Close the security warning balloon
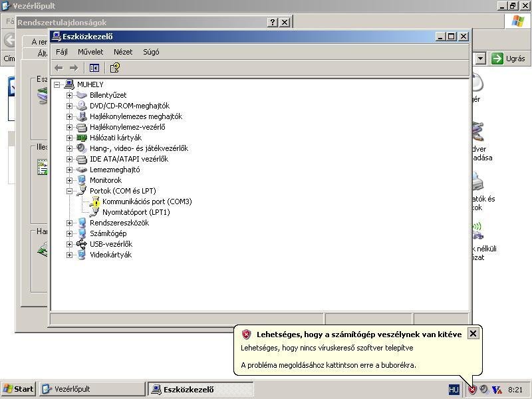The width and height of the screenshot is (532, 399). click(473, 334)
